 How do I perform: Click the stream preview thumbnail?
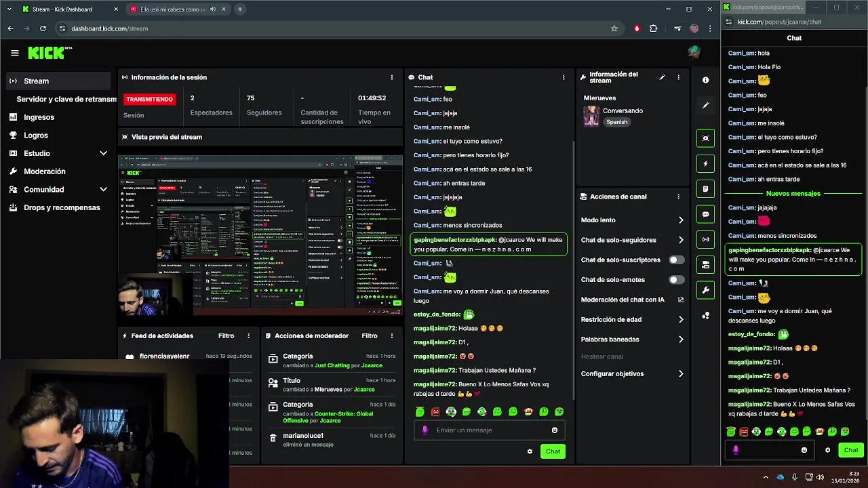261,235
